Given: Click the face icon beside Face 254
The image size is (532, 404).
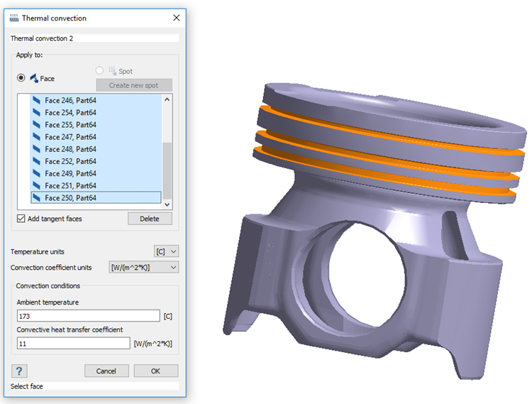Looking at the screenshot, I should point(36,113).
